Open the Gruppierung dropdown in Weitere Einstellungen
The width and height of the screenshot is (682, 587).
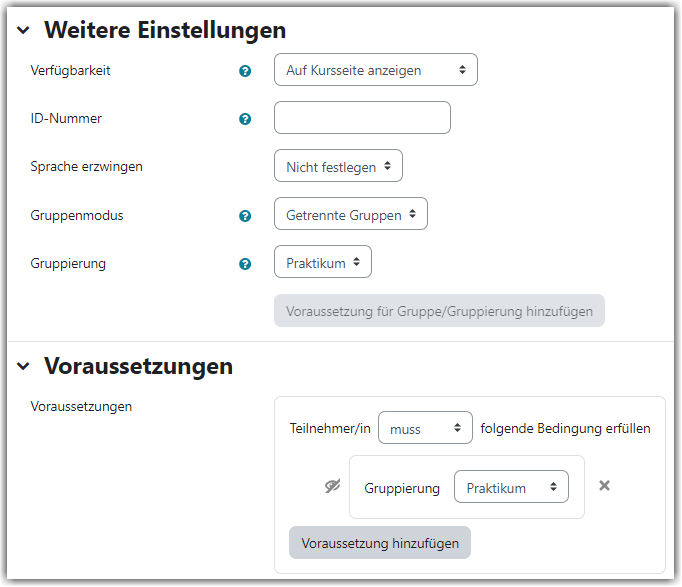coord(323,262)
